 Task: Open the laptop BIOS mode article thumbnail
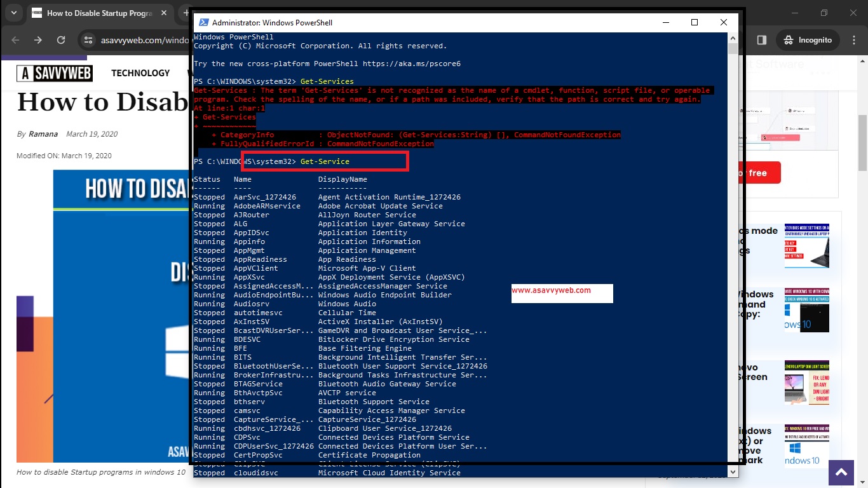[x=806, y=246]
